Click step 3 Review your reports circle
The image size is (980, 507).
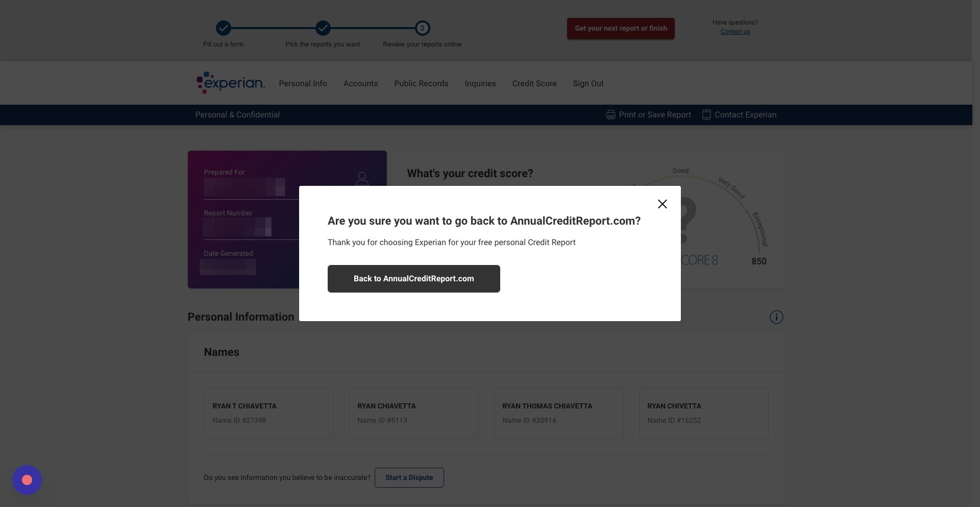point(422,28)
